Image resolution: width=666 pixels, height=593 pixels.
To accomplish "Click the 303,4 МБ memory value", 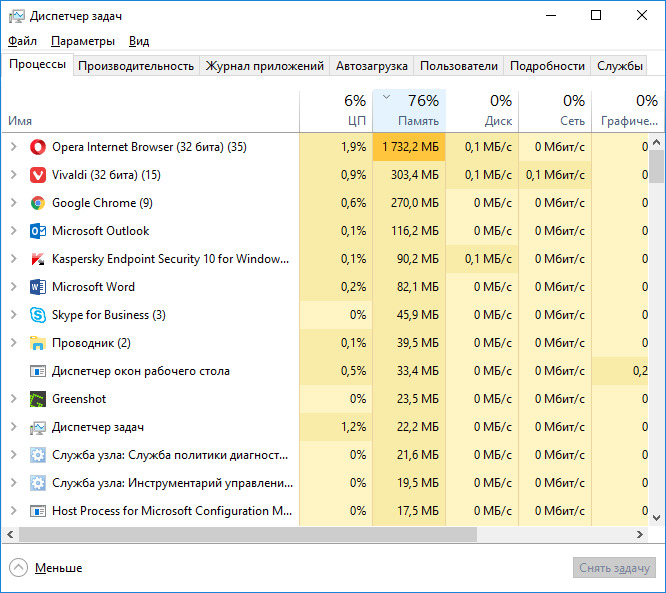I will [415, 175].
